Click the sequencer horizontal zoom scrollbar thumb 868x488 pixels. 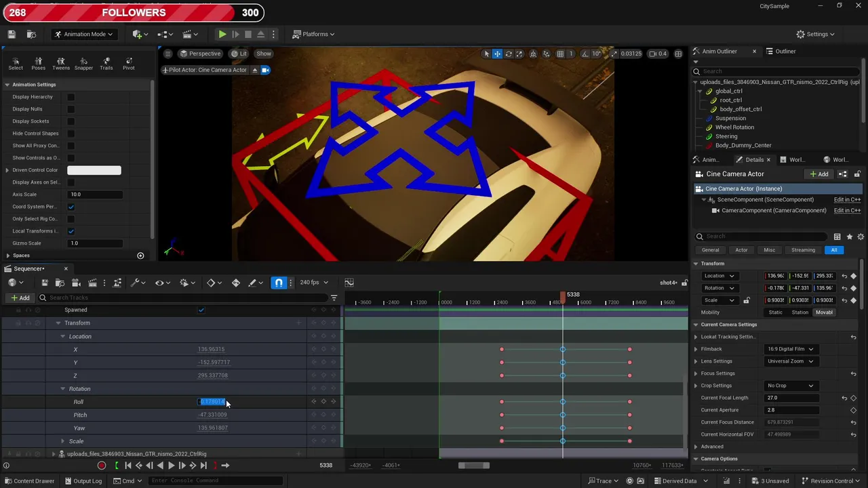tap(473, 466)
